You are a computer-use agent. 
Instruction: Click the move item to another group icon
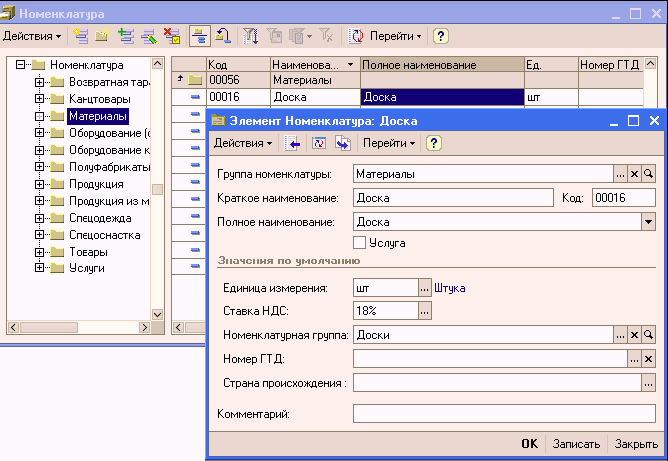(x=225, y=36)
